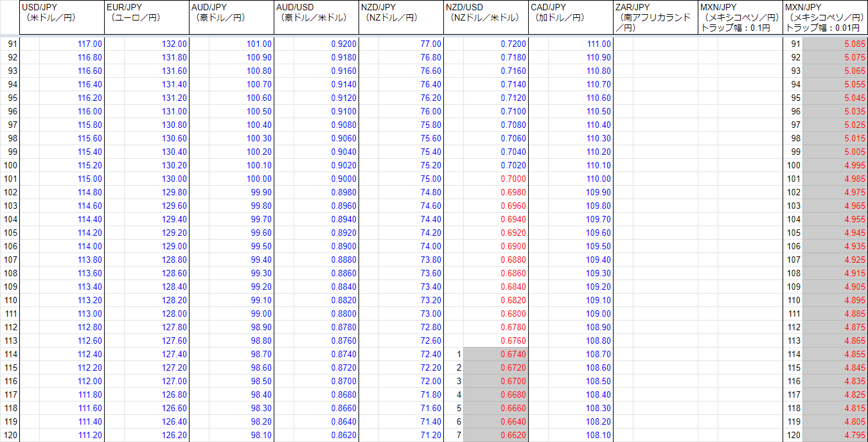Click CAD/JPY value 110.50 in row 96
This screenshot has width=868, height=442.
(580, 111)
